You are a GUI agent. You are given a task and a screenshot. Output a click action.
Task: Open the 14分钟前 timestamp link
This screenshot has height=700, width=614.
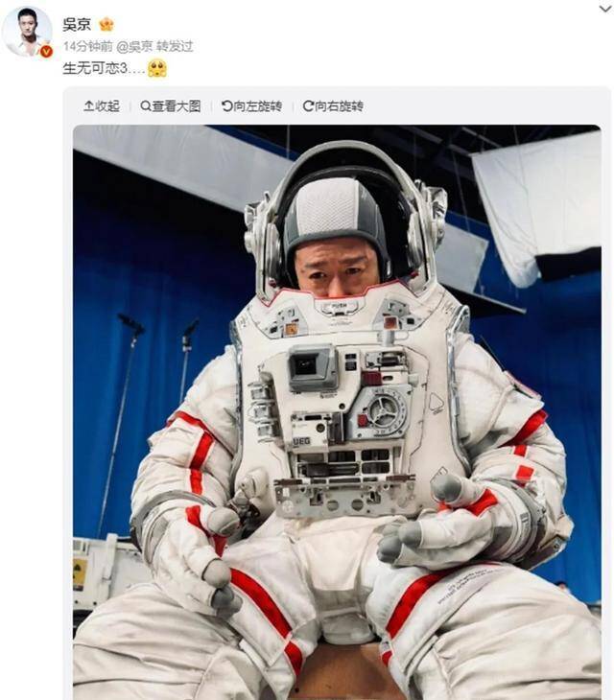pyautogui.click(x=87, y=46)
